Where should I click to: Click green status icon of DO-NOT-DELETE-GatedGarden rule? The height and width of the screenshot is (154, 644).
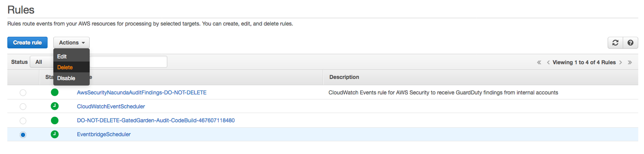click(x=55, y=120)
